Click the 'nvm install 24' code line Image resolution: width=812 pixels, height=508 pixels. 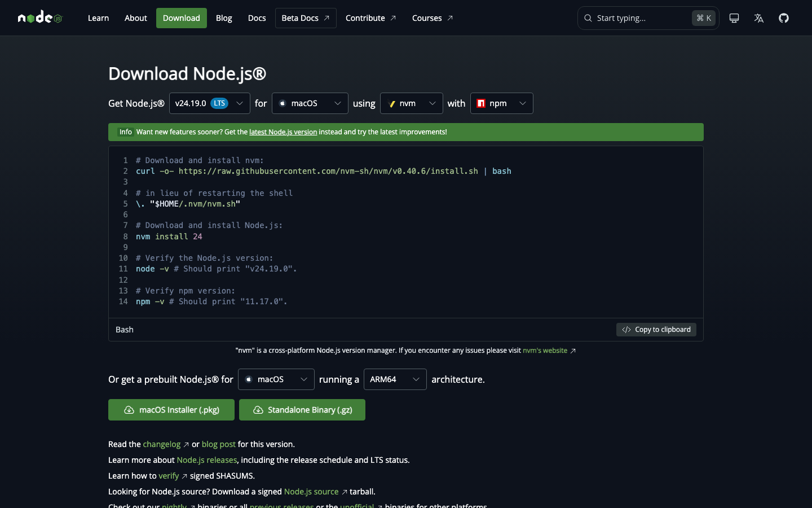pyautogui.click(x=169, y=237)
